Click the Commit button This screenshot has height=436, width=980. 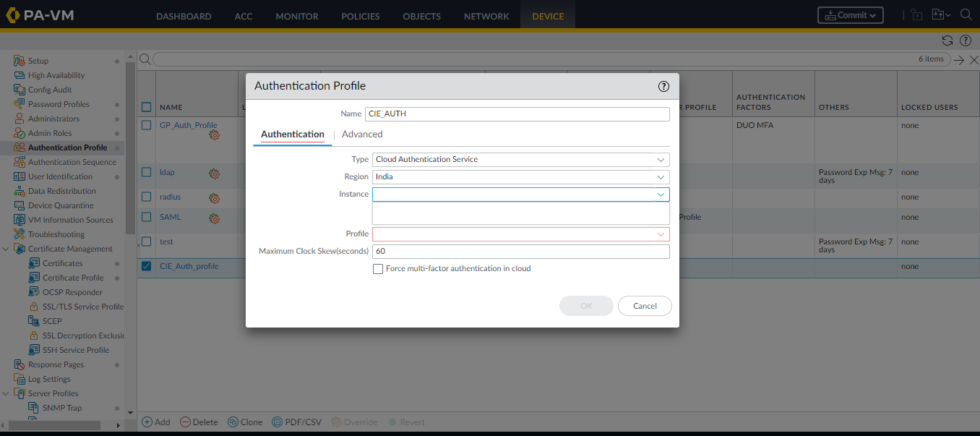(x=850, y=15)
